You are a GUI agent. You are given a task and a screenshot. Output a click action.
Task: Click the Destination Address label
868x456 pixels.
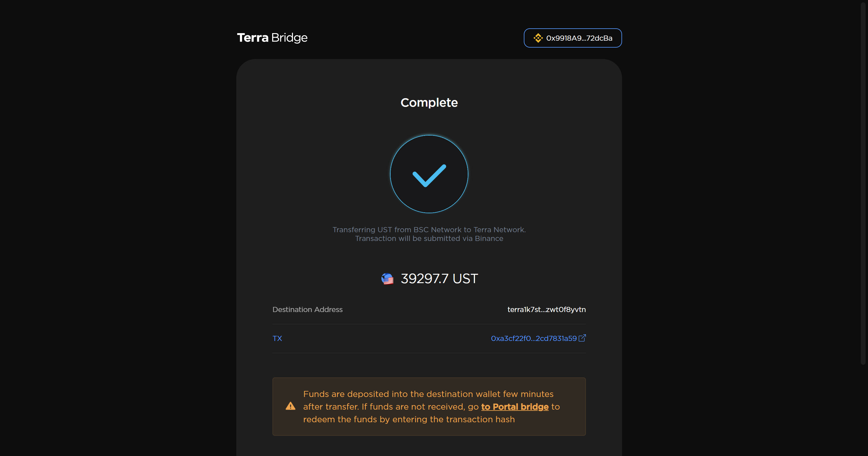coord(307,310)
